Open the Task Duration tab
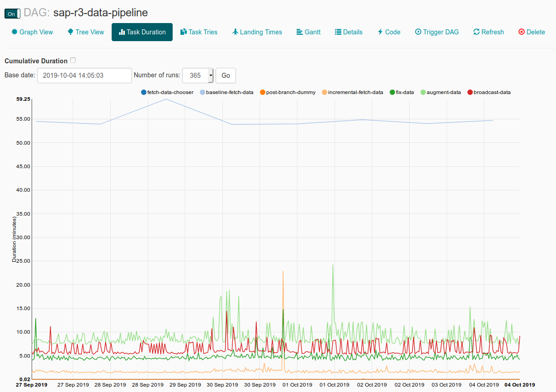The image size is (556, 392). click(142, 32)
